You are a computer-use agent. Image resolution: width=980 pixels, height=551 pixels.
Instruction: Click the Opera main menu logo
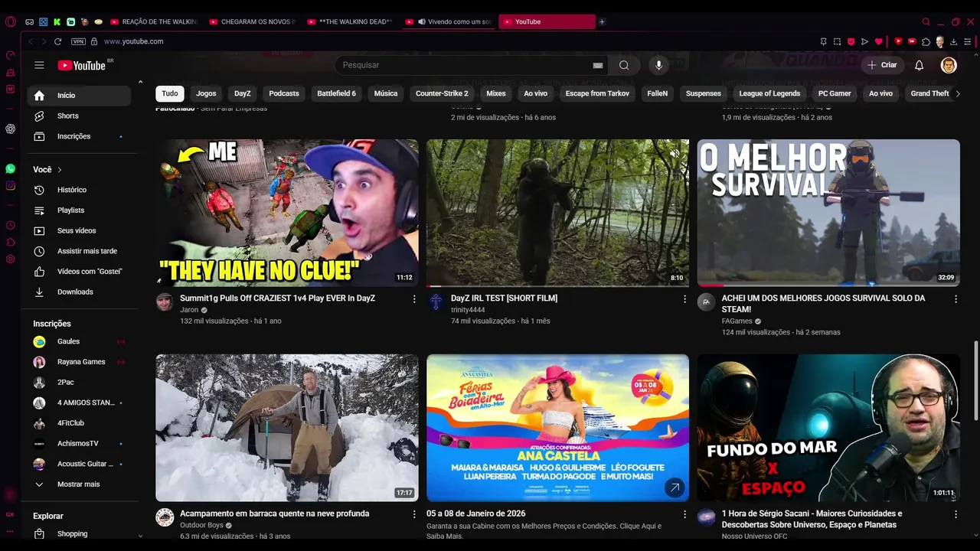point(10,21)
